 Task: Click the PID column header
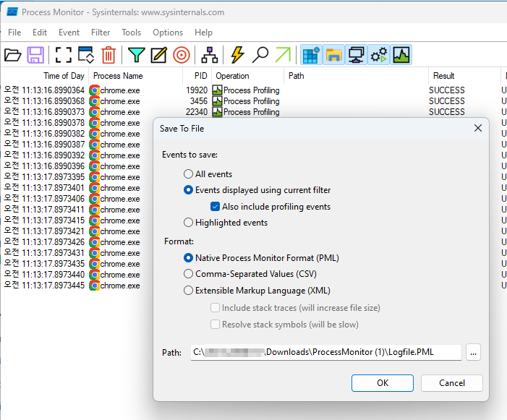tap(197, 76)
